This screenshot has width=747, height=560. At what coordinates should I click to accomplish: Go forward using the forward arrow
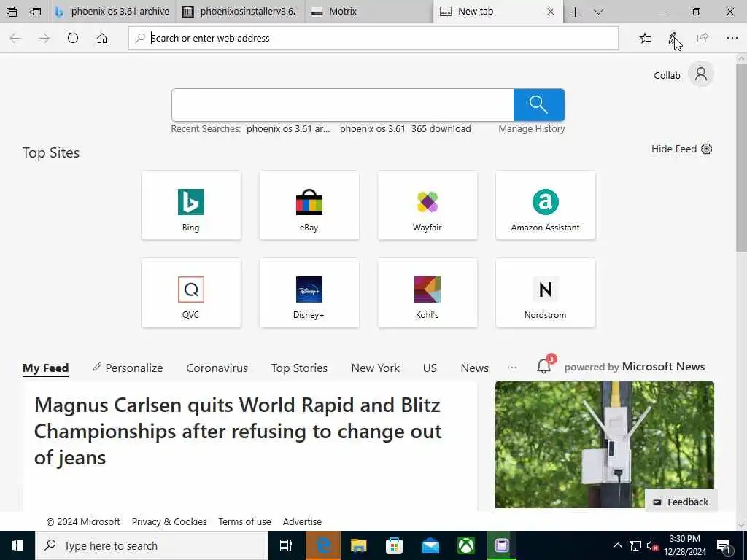tap(44, 38)
